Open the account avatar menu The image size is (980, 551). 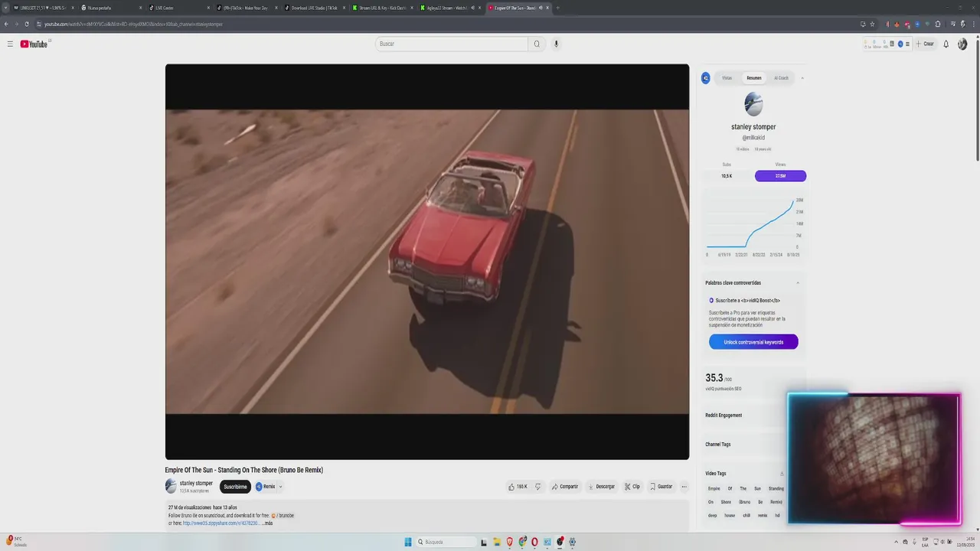(x=962, y=44)
